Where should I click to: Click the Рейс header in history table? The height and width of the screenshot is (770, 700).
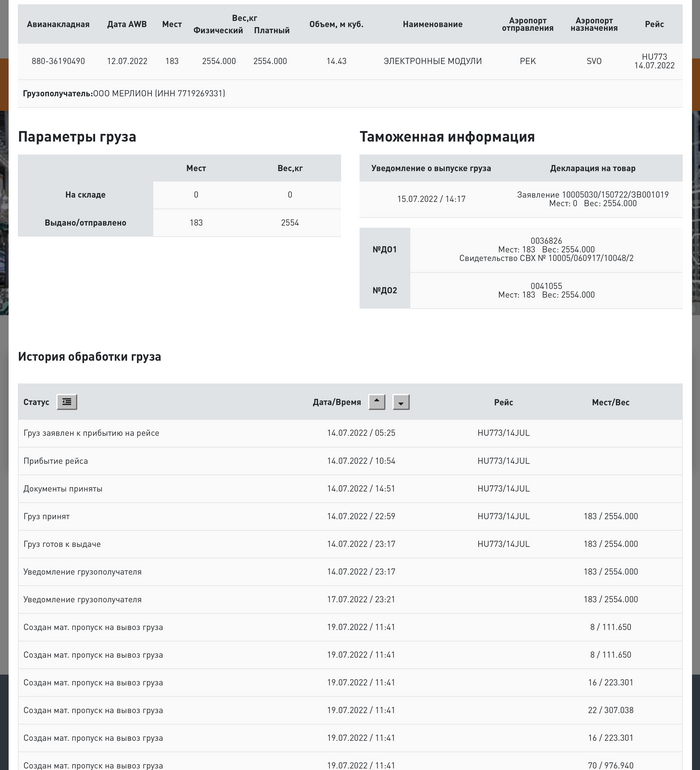pyautogui.click(x=504, y=402)
